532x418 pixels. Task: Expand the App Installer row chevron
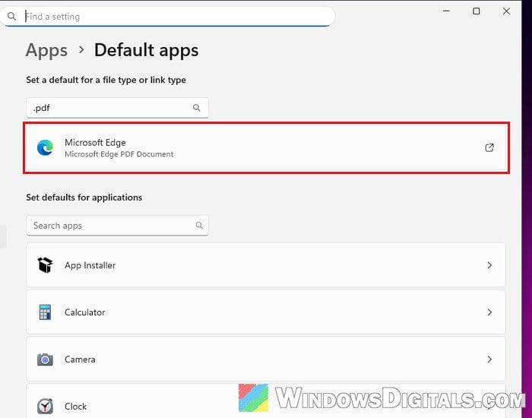pyautogui.click(x=489, y=265)
